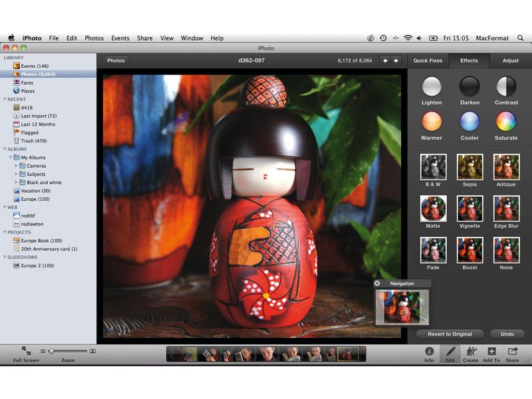Switch to the Effects tab
Screen dimensions: 532x399
[469, 61]
